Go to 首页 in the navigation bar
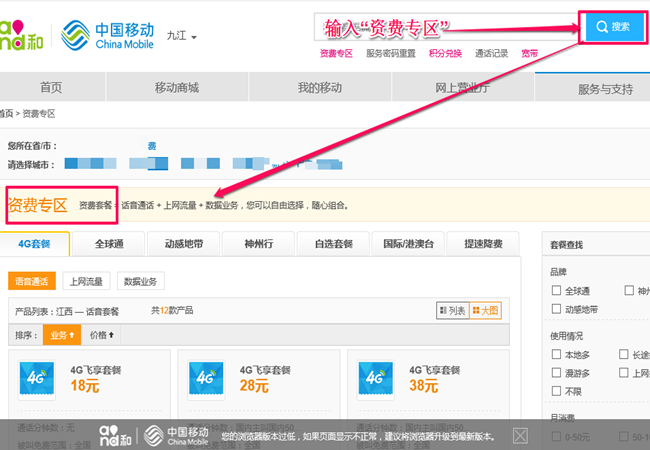The image size is (650, 450). [51, 87]
